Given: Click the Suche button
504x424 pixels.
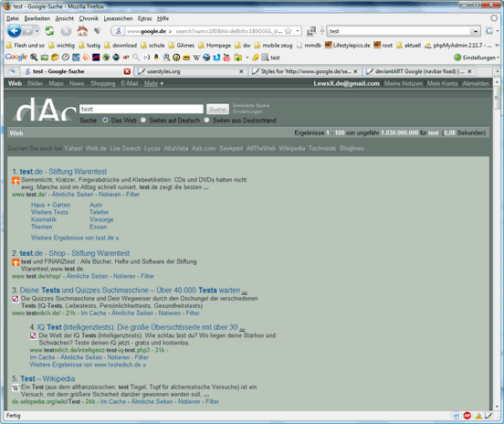Looking at the screenshot, I should point(217,109).
